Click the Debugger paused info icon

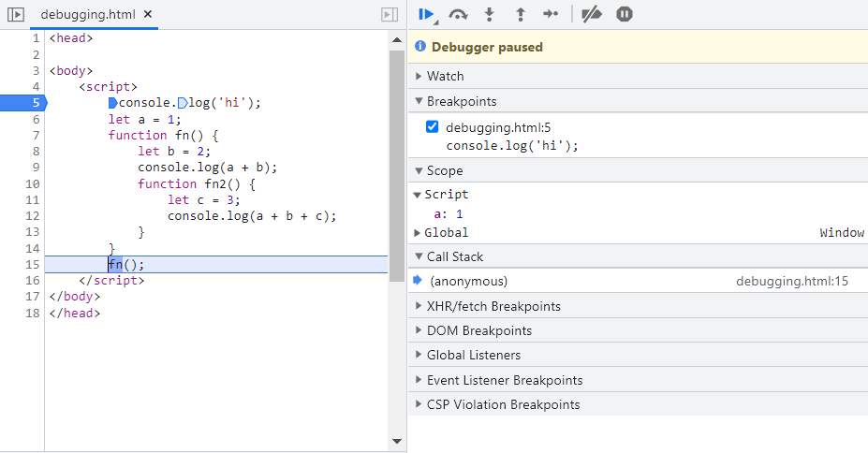click(x=420, y=46)
